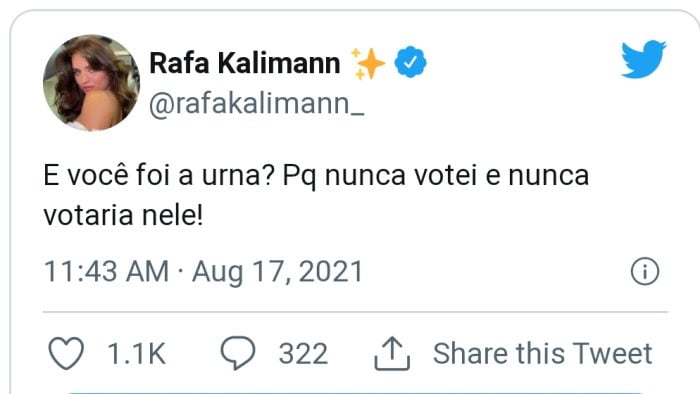Click the share upload arrow icon

392,353
